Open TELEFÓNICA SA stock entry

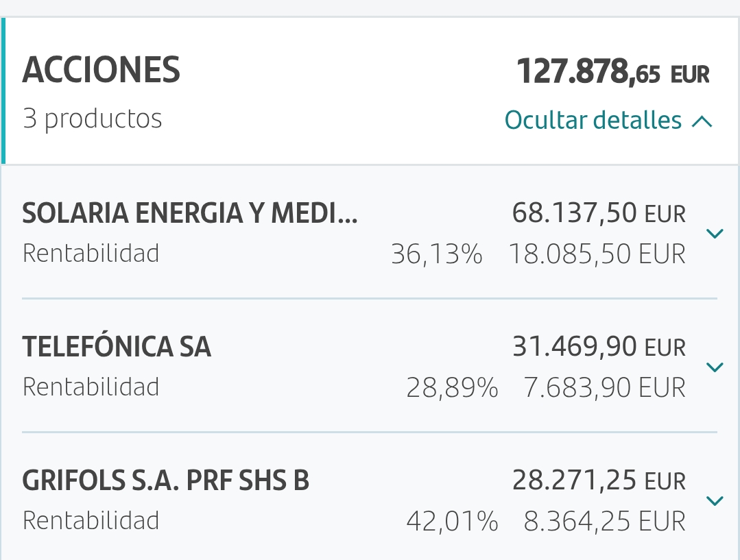[x=117, y=346]
